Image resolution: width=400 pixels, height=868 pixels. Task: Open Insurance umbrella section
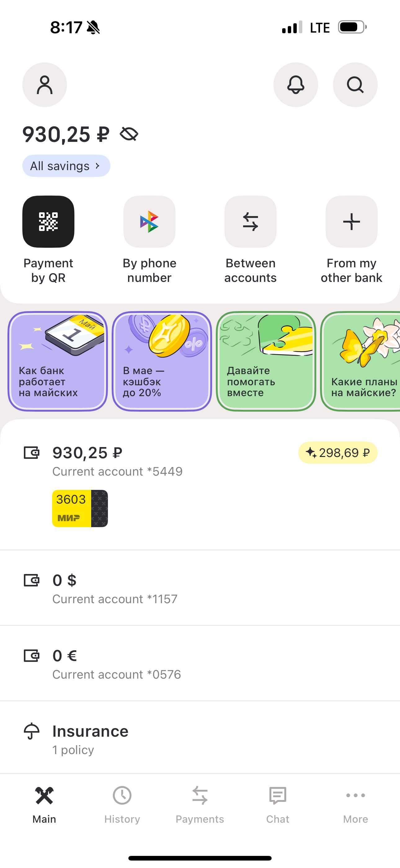coord(200,739)
